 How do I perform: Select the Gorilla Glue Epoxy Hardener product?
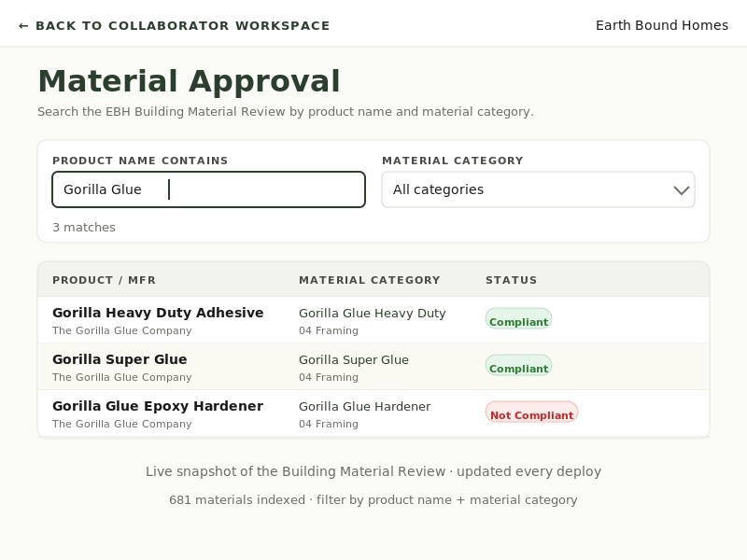pyautogui.click(x=158, y=406)
